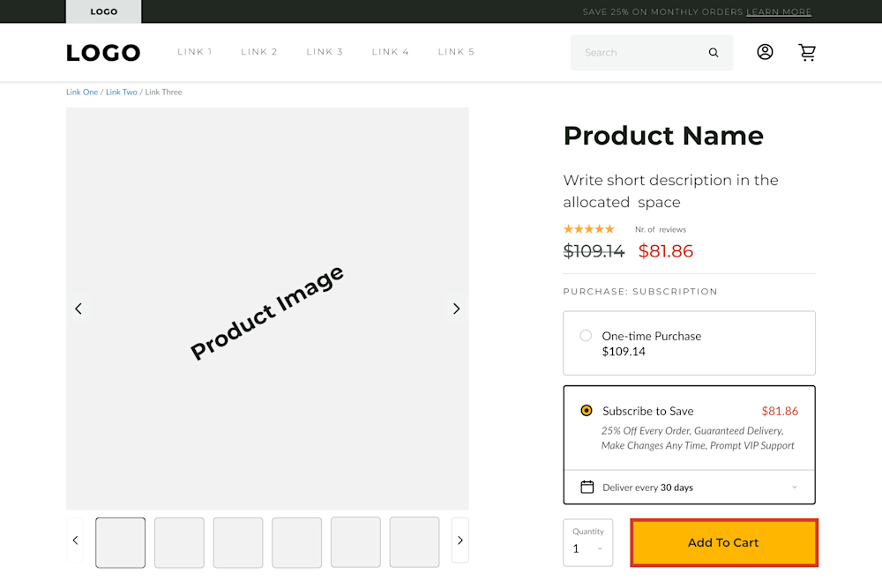Screen dimensions: 882x588
Task: Open Link 1 in navigation
Action: [x=195, y=52]
